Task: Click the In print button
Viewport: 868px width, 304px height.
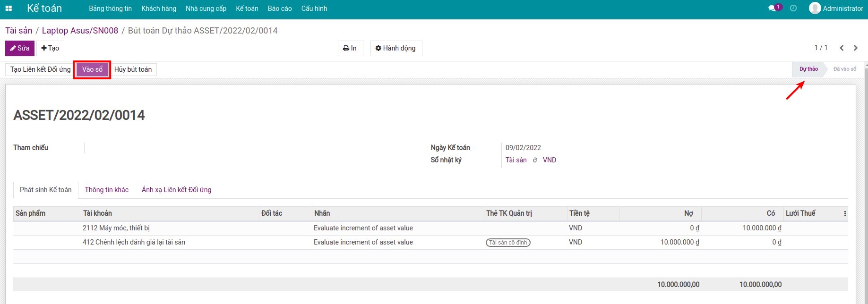Action: (x=350, y=48)
